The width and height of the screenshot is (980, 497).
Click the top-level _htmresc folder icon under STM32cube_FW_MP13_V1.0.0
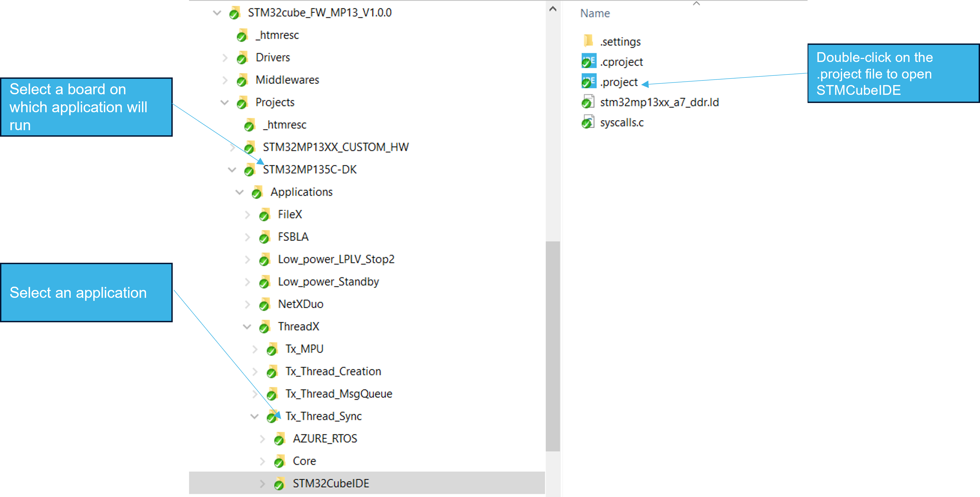(242, 35)
